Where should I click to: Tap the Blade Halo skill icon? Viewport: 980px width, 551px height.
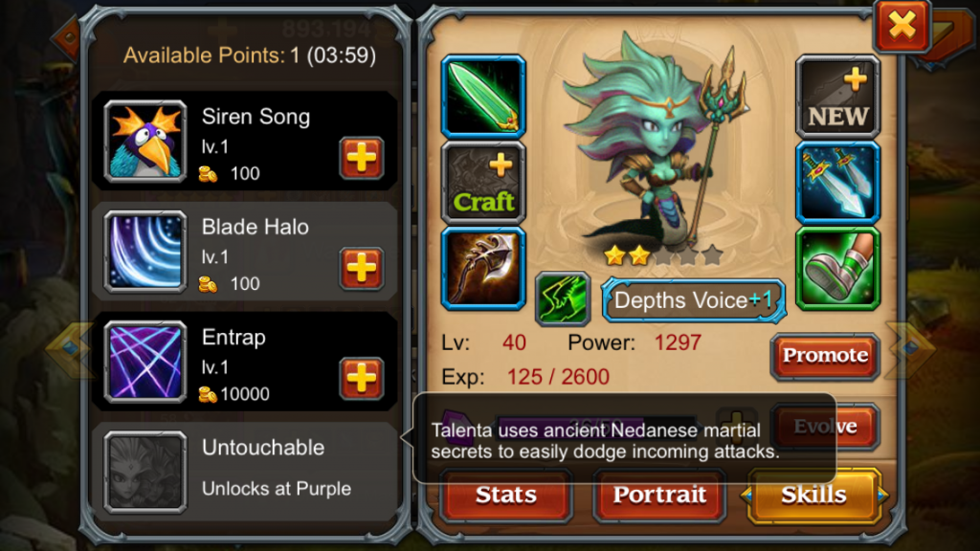pyautogui.click(x=145, y=252)
